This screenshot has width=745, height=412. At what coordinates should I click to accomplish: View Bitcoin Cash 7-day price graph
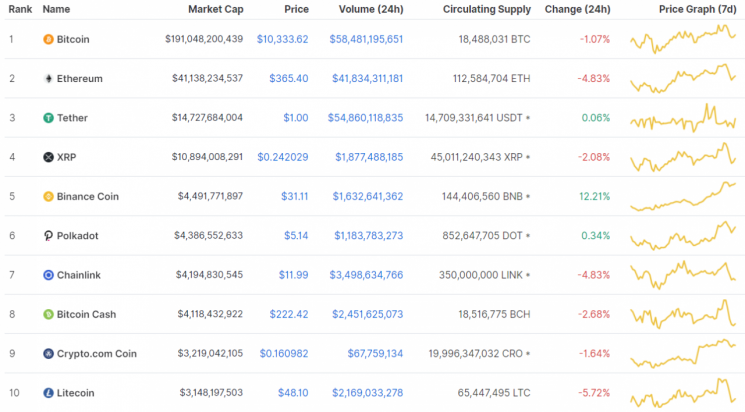click(683, 315)
